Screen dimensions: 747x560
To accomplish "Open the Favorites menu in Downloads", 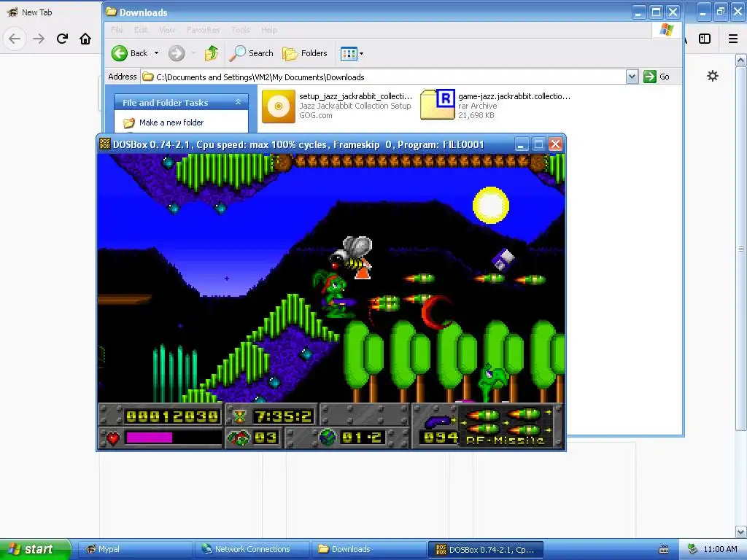I will (204, 30).
